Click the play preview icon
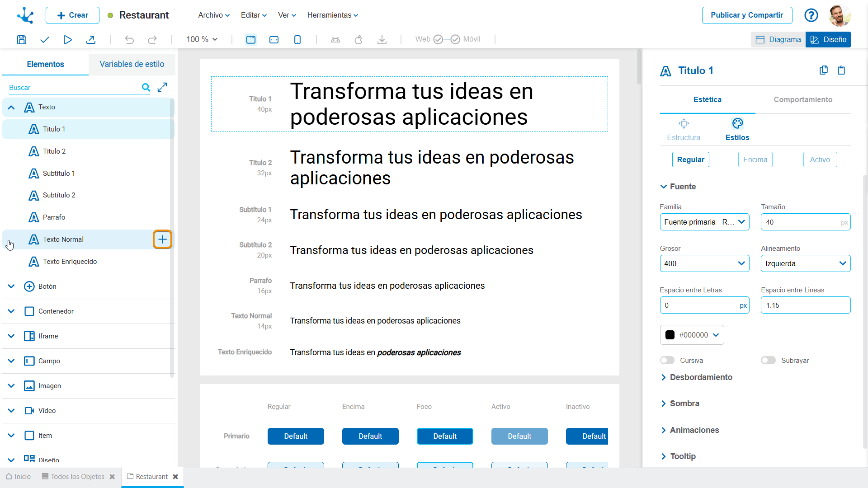 point(67,40)
